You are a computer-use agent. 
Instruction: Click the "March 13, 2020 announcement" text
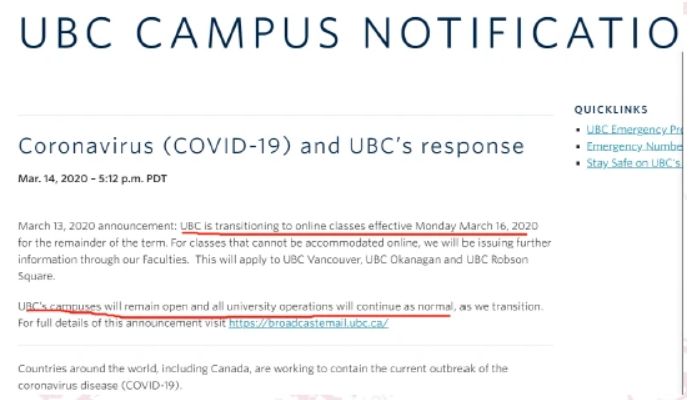pyautogui.click(x=96, y=225)
